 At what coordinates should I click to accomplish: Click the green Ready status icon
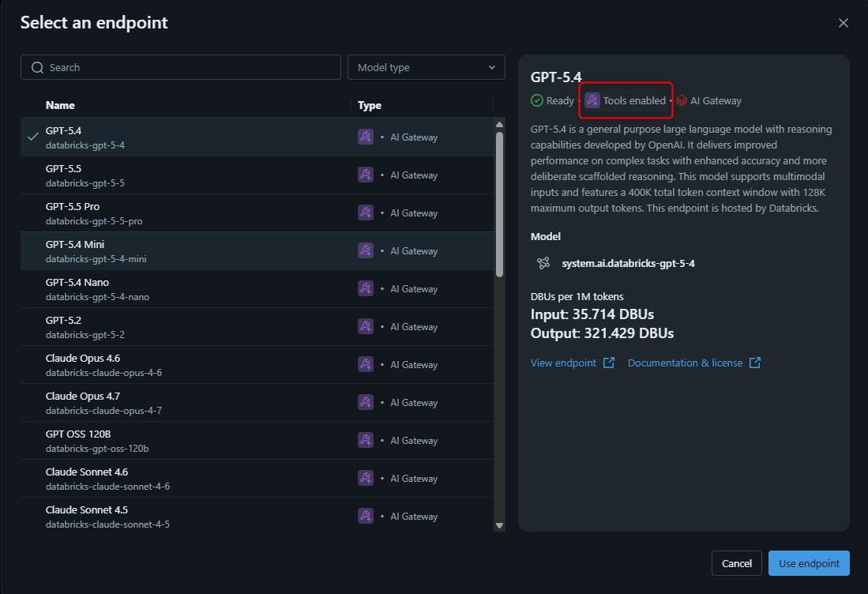[x=536, y=100]
